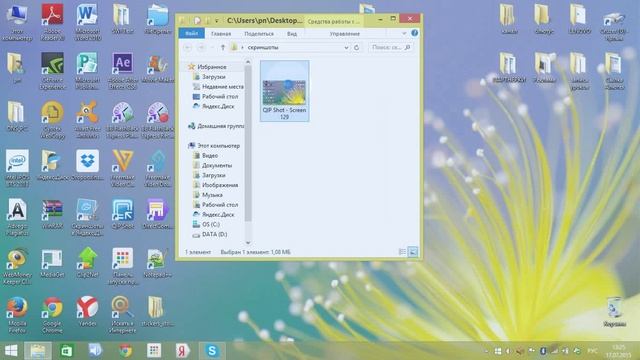This screenshot has height=360, width=640.
Task: Switch to the Поделиться ribbon tab
Action: coord(259,33)
